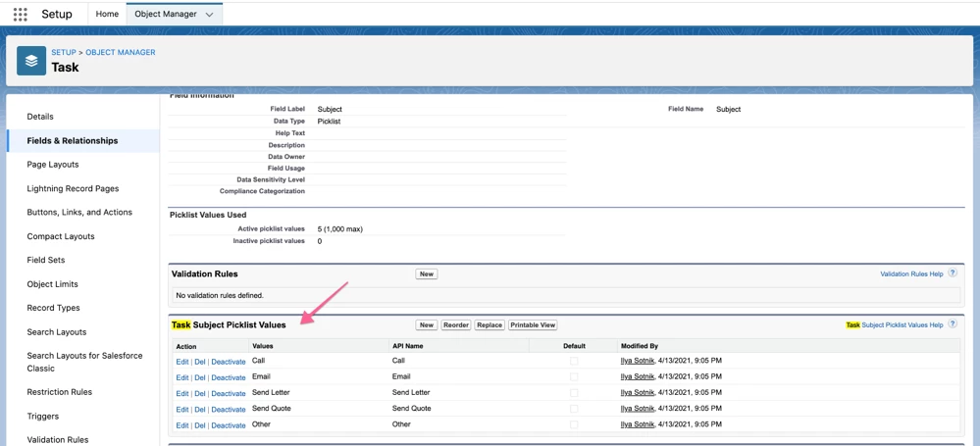Toggle Default checkbox for Send Letter
The width and height of the screenshot is (980, 446).
click(574, 393)
